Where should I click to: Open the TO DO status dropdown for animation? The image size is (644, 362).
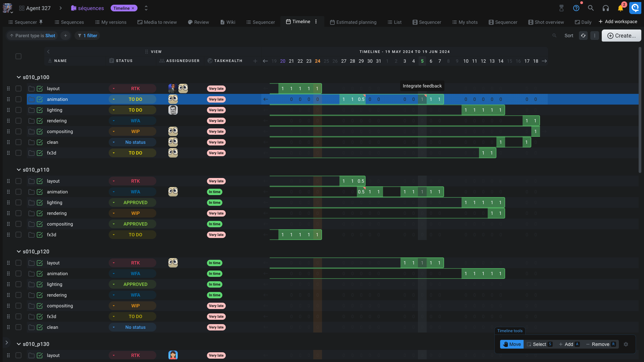tap(132, 99)
